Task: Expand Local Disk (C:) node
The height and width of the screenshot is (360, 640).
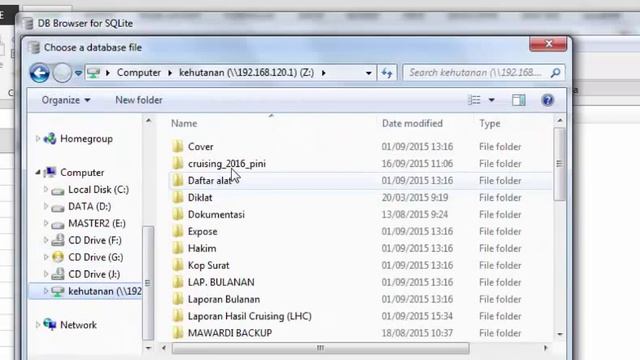Action: [46, 190]
